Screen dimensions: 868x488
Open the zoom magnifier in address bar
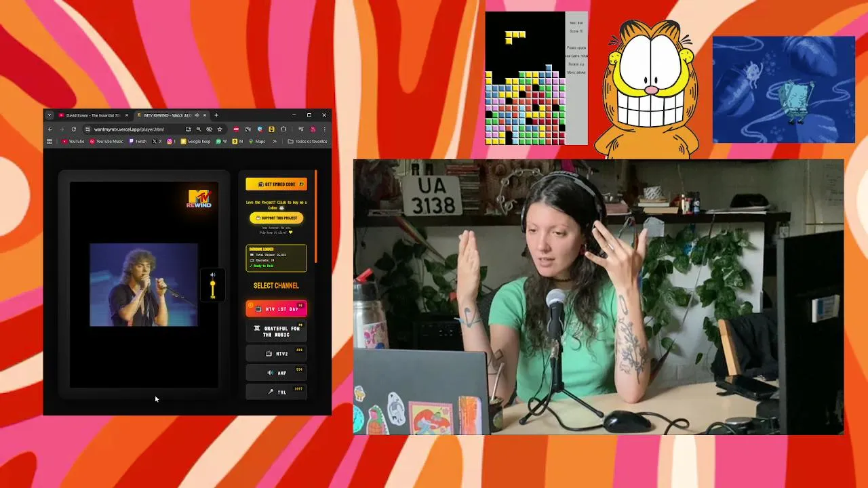199,129
